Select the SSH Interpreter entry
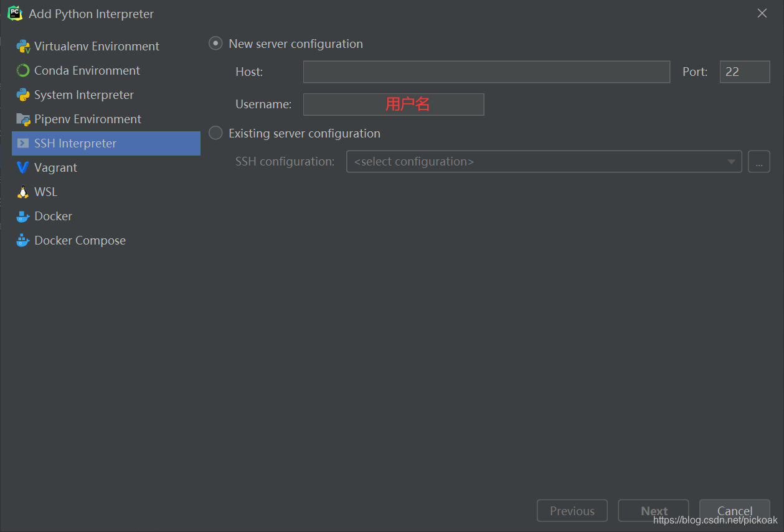The image size is (784, 532). click(x=106, y=144)
